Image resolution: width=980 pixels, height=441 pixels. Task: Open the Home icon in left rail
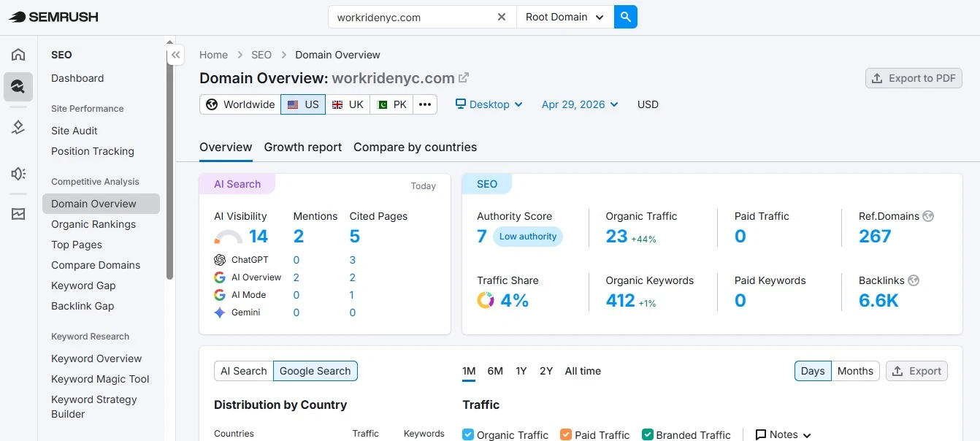coord(18,55)
